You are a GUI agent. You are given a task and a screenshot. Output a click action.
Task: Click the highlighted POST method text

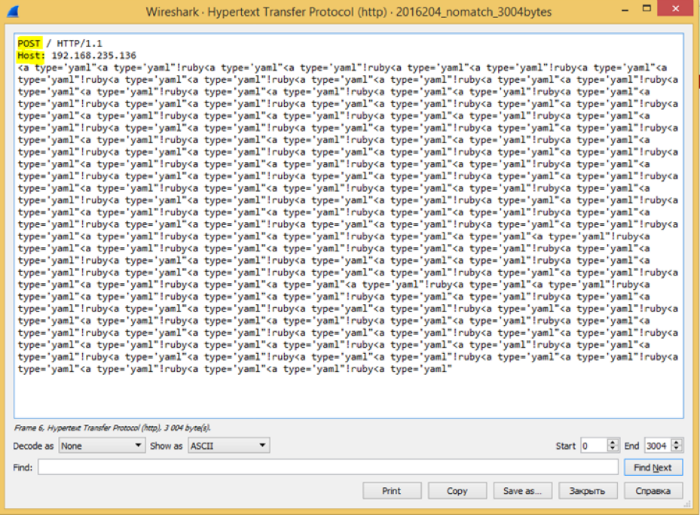[29, 43]
